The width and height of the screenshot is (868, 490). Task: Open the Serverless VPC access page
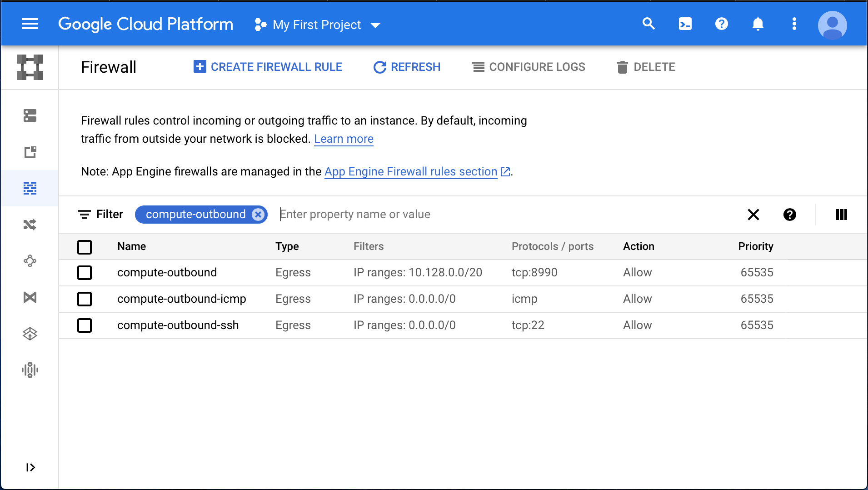(x=30, y=333)
